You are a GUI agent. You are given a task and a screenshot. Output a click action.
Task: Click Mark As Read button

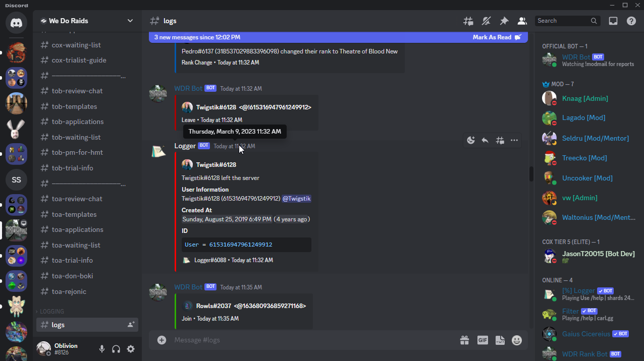click(497, 37)
